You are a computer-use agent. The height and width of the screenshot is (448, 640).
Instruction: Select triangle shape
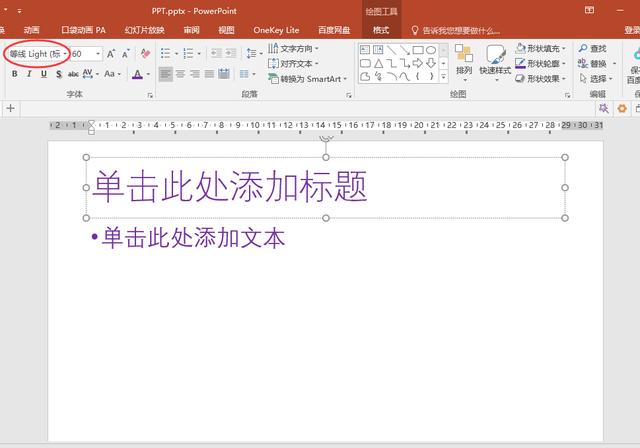click(x=378, y=63)
